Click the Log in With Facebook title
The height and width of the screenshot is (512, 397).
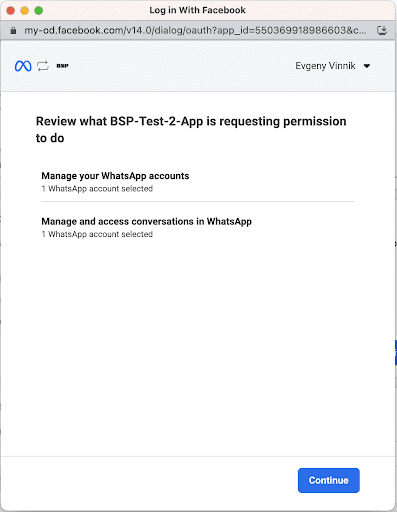pos(197,10)
